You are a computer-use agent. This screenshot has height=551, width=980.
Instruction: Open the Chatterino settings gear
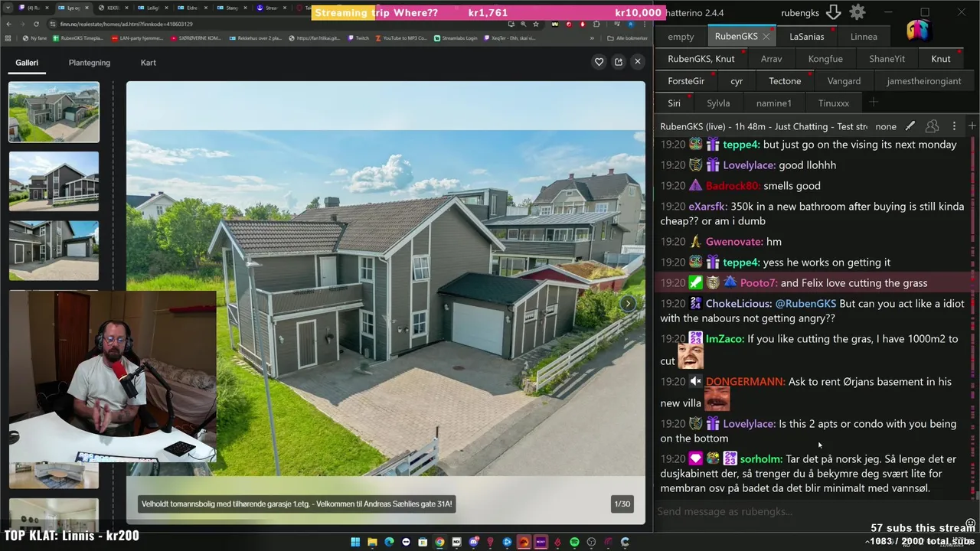click(x=857, y=12)
